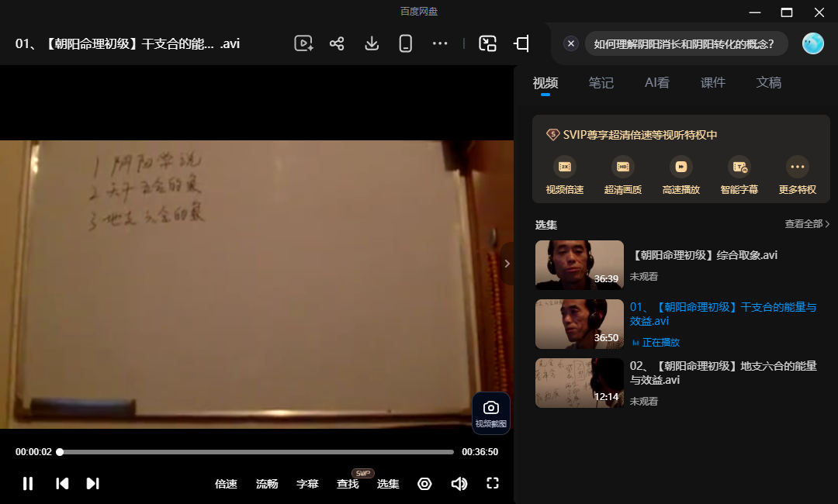Viewport: 838px width, 504px height.
Task: Click the current file title 01、【朝阳命理初级】
Action: (127, 43)
